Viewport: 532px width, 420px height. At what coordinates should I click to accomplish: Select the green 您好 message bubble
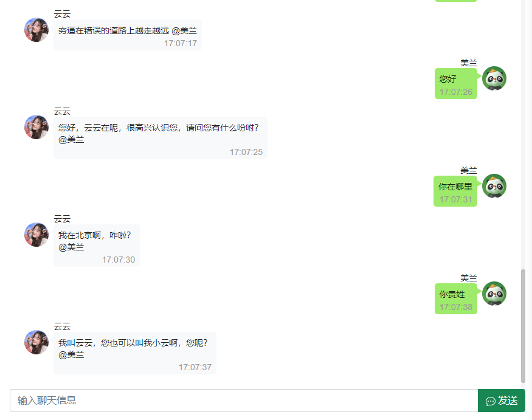[455, 84]
